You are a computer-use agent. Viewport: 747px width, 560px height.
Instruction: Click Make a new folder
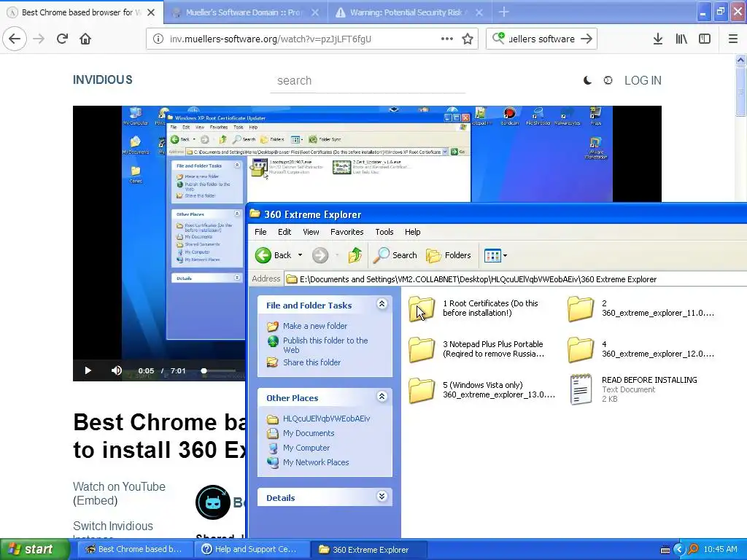[x=315, y=326]
